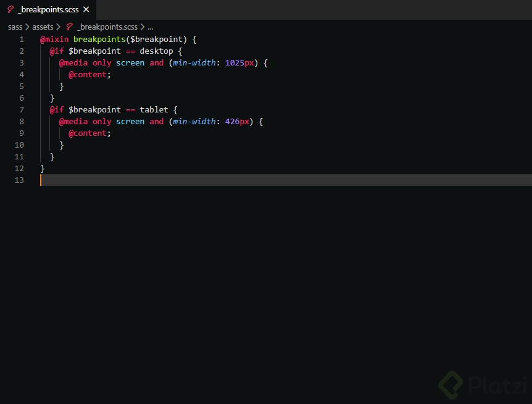Viewport: 532px width, 404px height.
Task: Click '$breakpoint' parameter on line 1
Action: click(156, 40)
